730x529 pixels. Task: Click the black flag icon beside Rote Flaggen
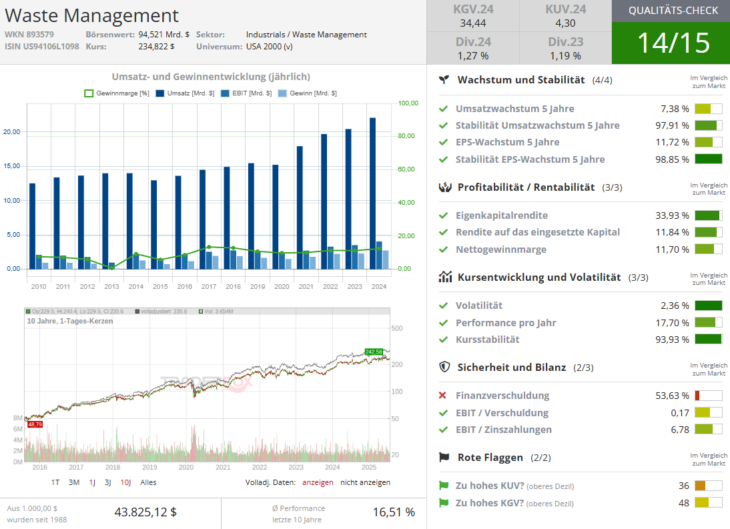(444, 457)
